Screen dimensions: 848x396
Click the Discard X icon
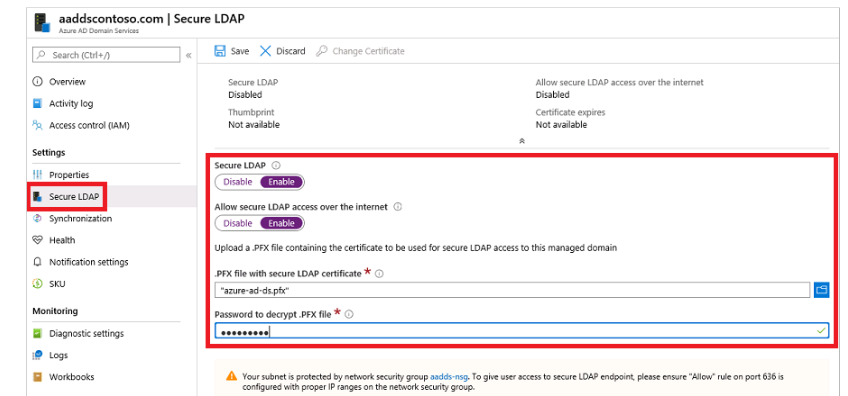click(x=266, y=51)
